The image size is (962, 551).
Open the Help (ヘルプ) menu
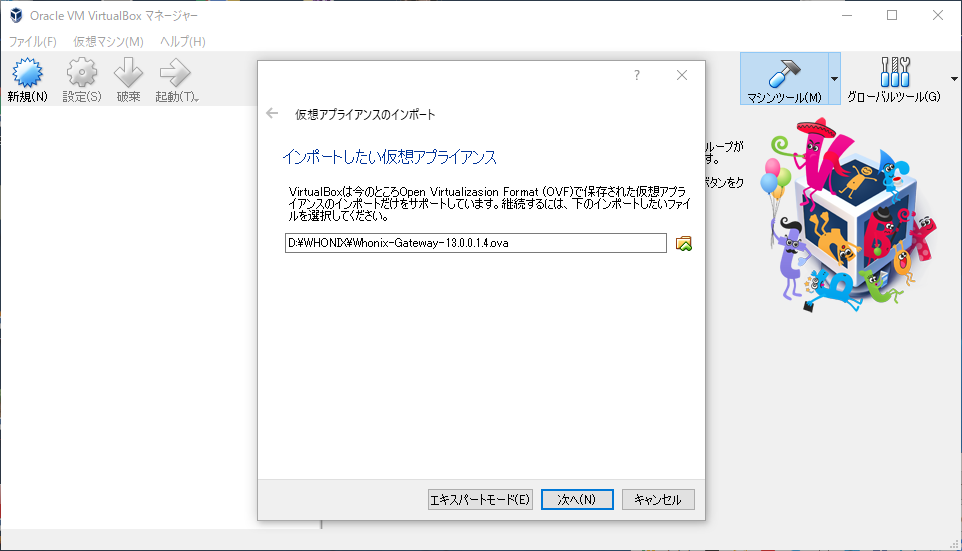[x=183, y=42]
